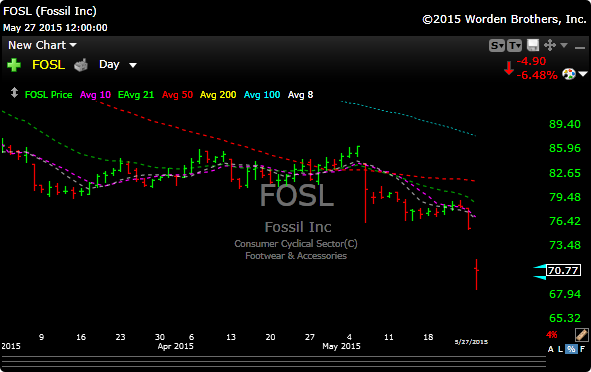This screenshot has height=372, width=591.
Task: Toggle the L logarithmic scale option
Action: coord(560,349)
